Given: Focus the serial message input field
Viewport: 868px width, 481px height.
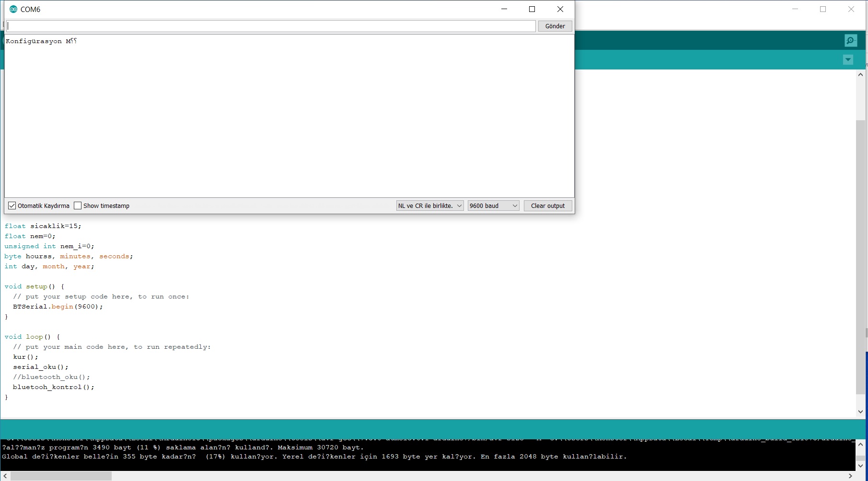Looking at the screenshot, I should (x=271, y=26).
